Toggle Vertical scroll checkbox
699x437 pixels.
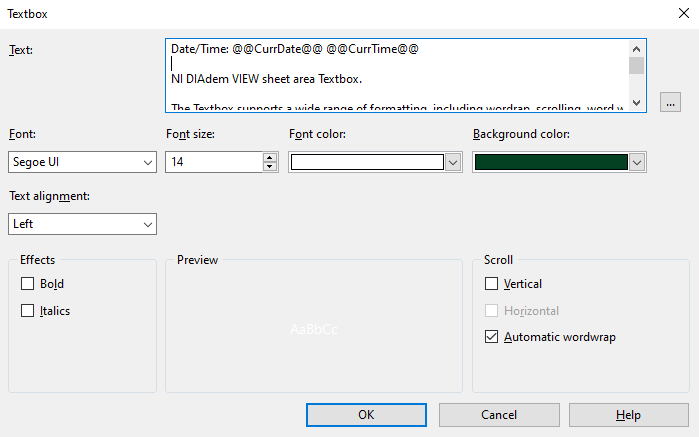point(492,284)
